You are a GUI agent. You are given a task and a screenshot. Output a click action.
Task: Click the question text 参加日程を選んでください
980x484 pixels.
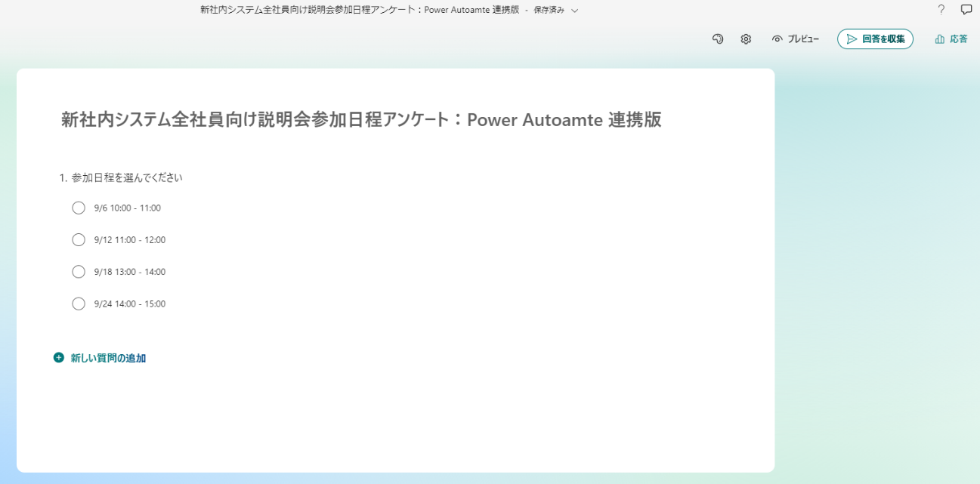click(127, 178)
